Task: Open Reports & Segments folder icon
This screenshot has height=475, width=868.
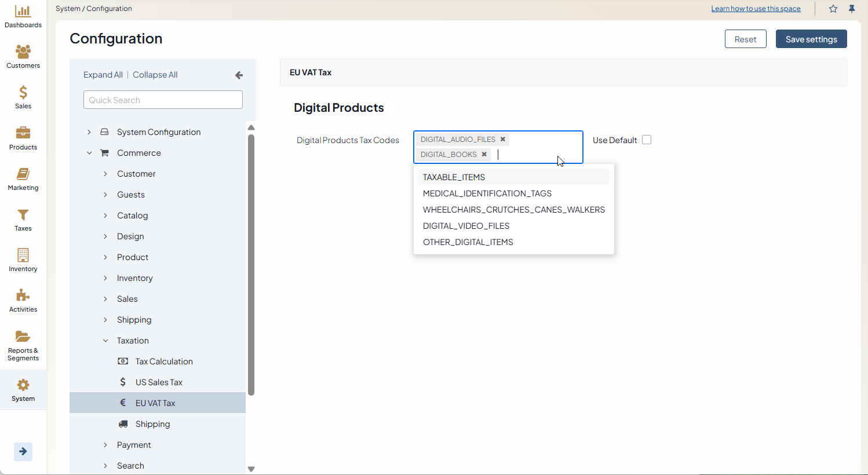Action: pyautogui.click(x=23, y=344)
